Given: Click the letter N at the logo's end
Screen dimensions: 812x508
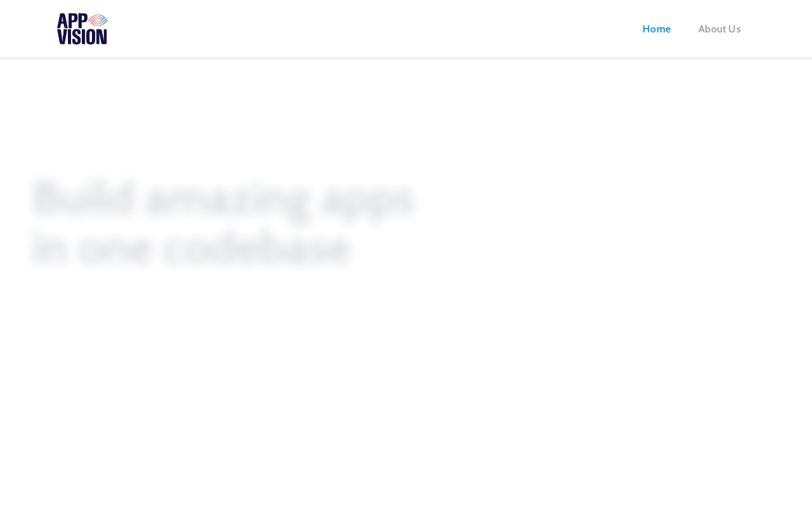Looking at the screenshot, I should (102, 37).
